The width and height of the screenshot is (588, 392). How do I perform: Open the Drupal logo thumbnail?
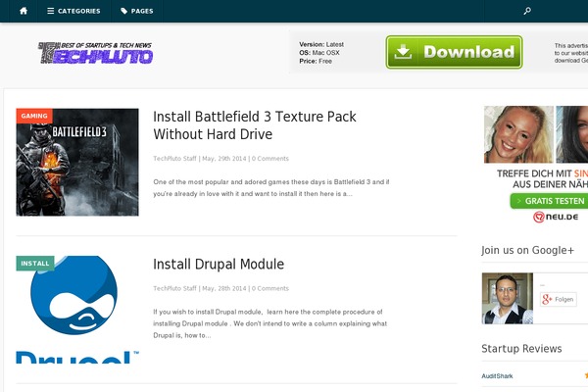click(x=77, y=310)
